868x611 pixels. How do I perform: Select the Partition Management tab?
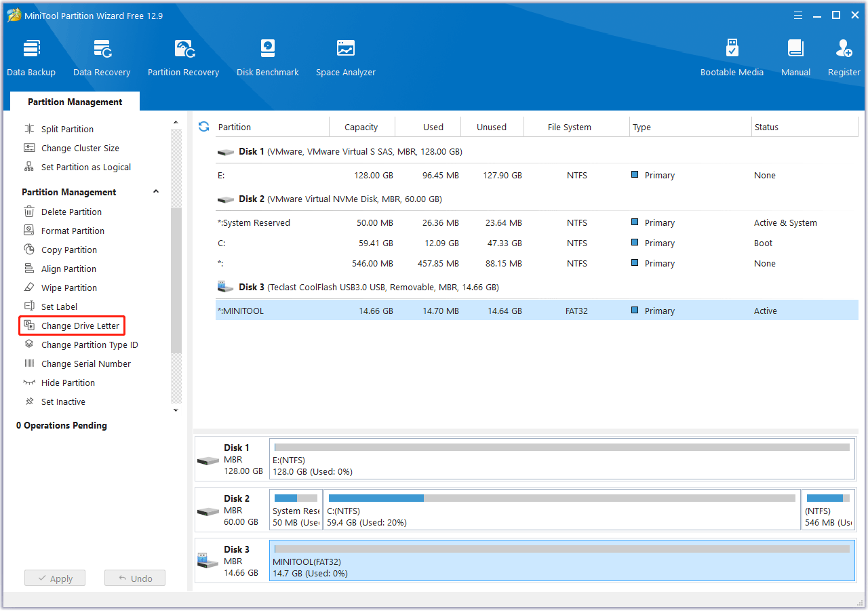point(75,102)
